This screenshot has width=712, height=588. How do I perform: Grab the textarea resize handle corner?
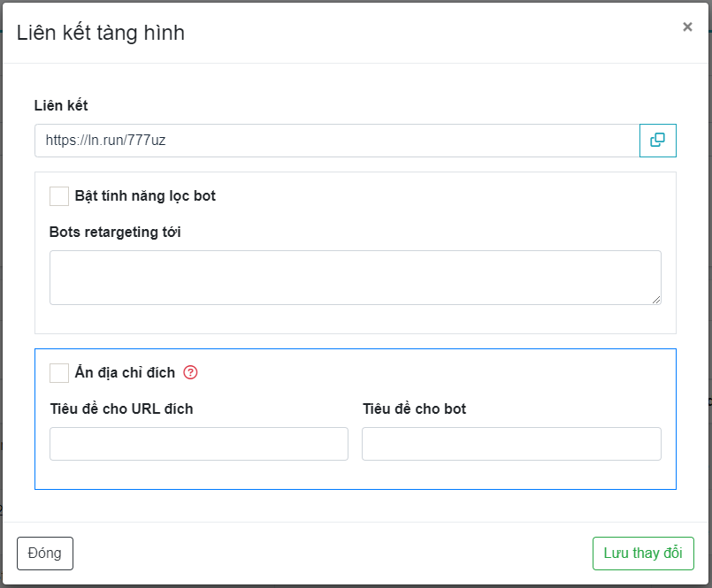click(x=656, y=300)
